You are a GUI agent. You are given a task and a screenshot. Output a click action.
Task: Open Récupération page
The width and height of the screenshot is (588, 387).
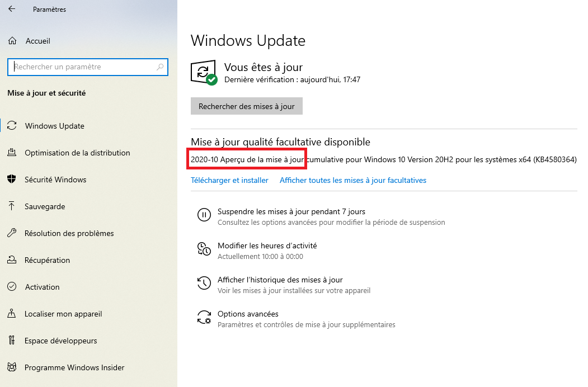click(x=47, y=260)
